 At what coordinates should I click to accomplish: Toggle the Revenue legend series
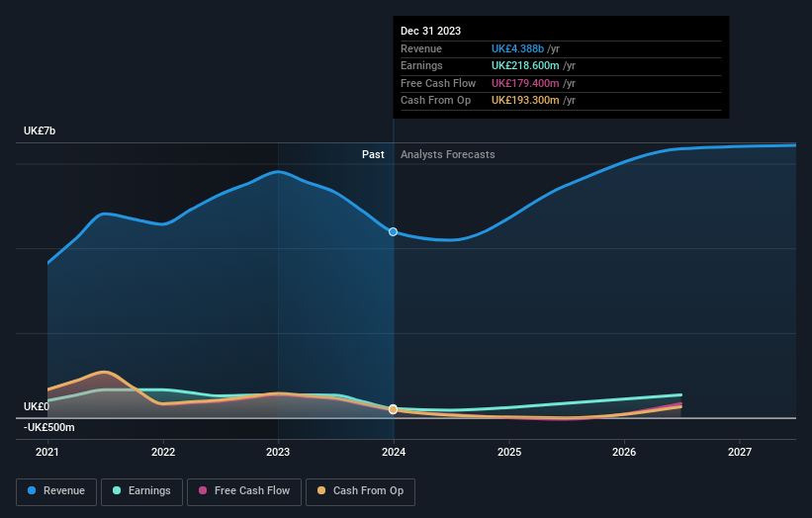pos(56,491)
